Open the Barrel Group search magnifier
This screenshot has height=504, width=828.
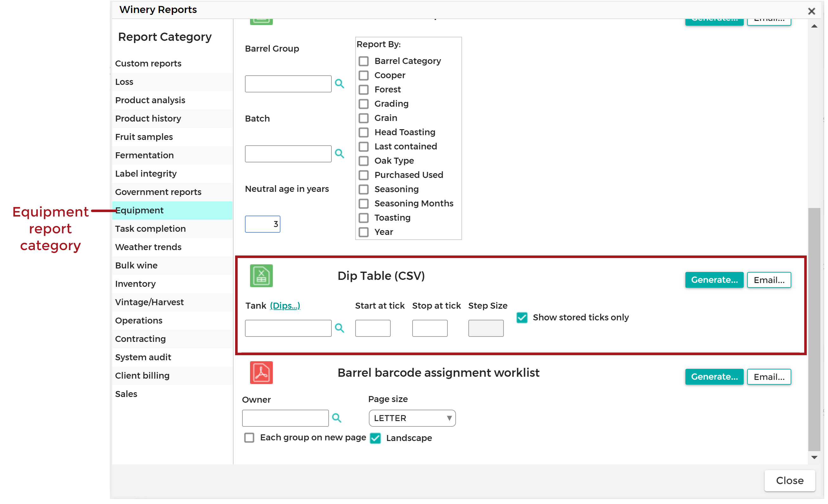[x=340, y=84]
